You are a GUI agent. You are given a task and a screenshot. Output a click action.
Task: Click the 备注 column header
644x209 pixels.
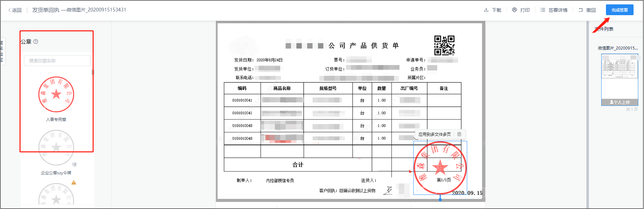pyautogui.click(x=444, y=88)
